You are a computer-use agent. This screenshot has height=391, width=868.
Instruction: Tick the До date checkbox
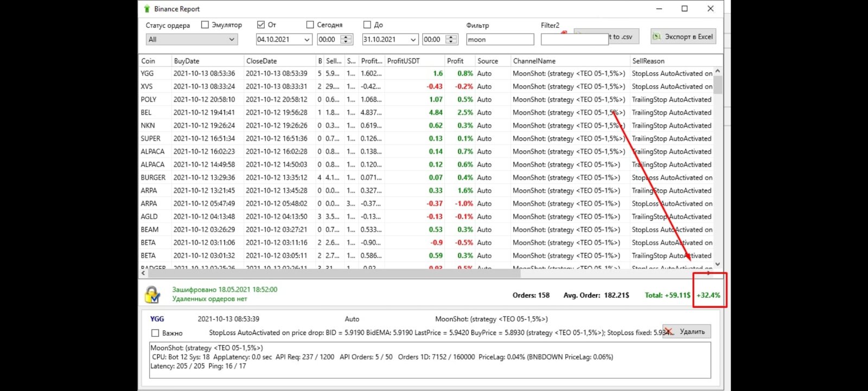click(367, 24)
